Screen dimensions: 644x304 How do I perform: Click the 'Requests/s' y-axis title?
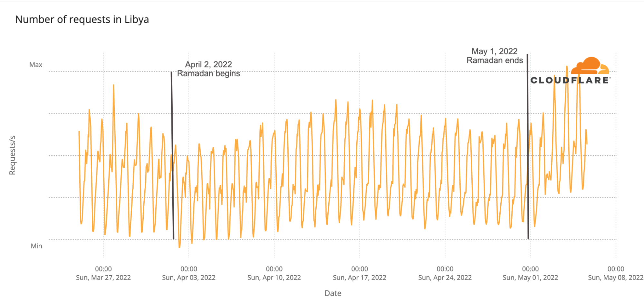pyautogui.click(x=12, y=155)
